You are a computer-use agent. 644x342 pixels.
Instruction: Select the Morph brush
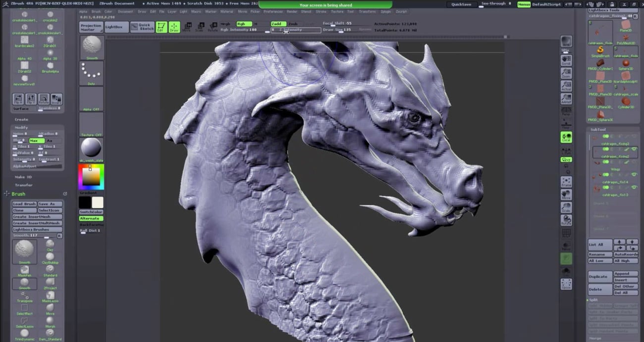(x=50, y=322)
